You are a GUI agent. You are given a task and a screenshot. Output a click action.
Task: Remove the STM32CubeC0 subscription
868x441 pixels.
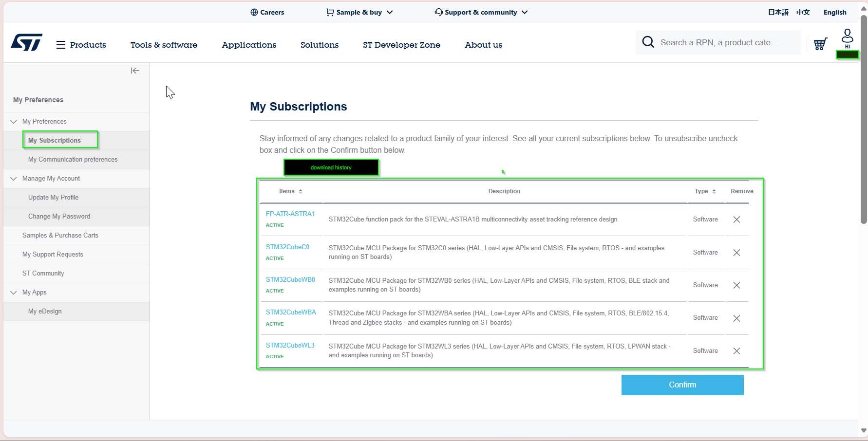pos(736,253)
